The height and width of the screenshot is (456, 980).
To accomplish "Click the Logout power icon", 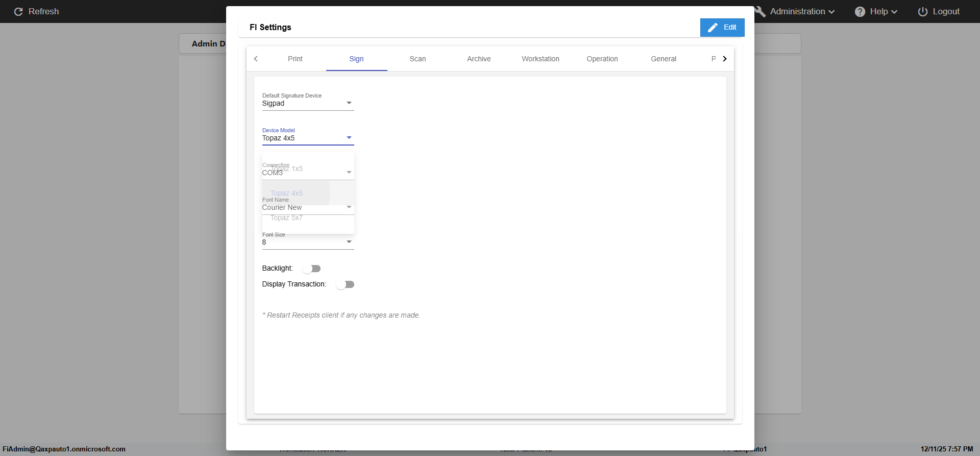I will click(923, 11).
